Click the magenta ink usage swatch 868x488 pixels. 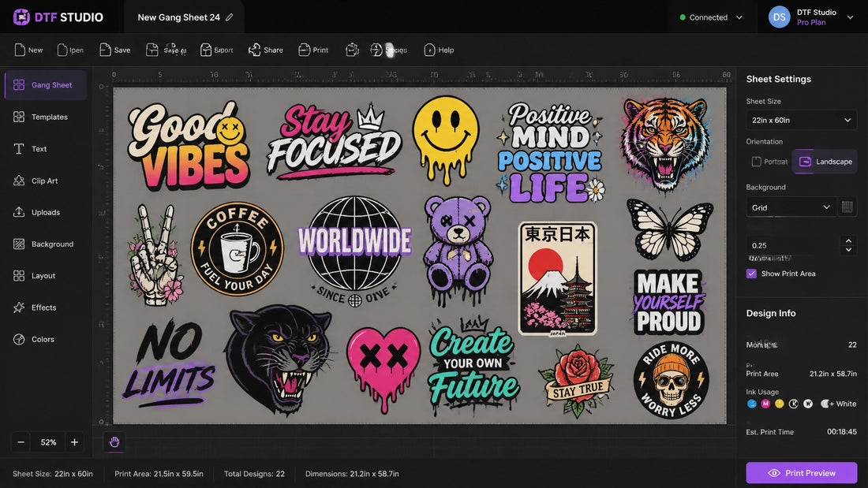coord(765,404)
